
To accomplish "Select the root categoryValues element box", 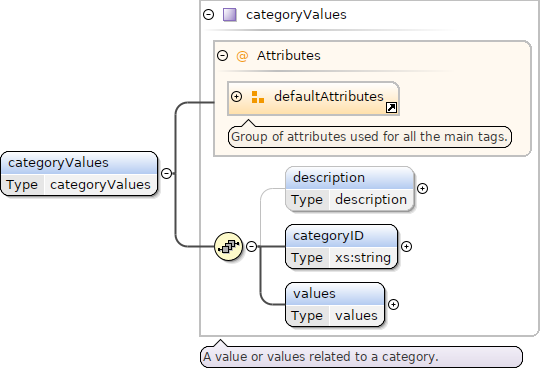I will [x=79, y=174].
